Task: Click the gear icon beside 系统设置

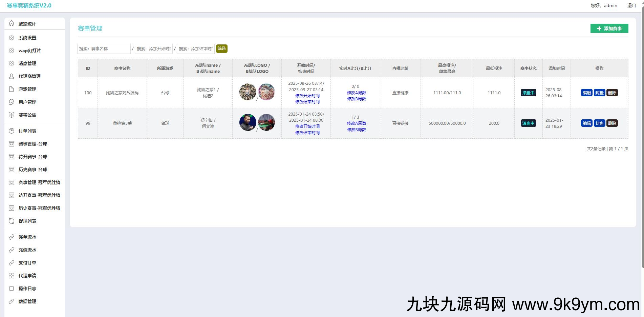Action: point(12,38)
